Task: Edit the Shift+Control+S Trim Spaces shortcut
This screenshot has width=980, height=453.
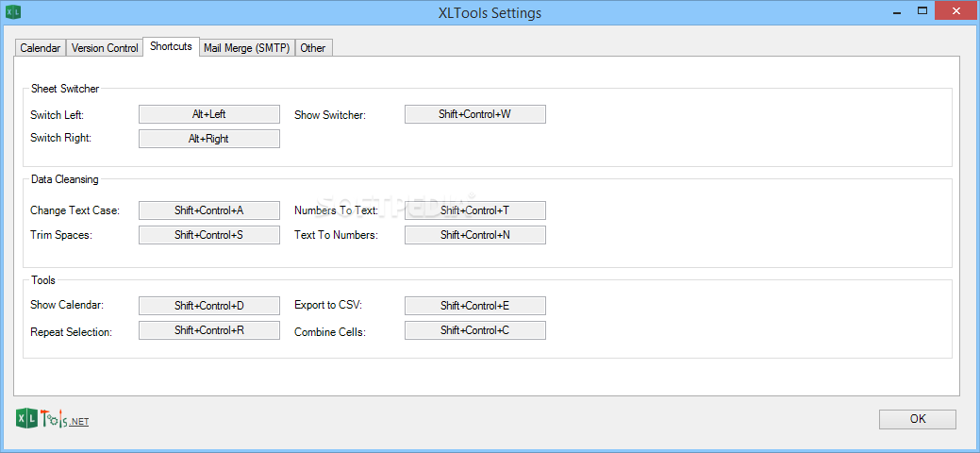Action: (208, 235)
